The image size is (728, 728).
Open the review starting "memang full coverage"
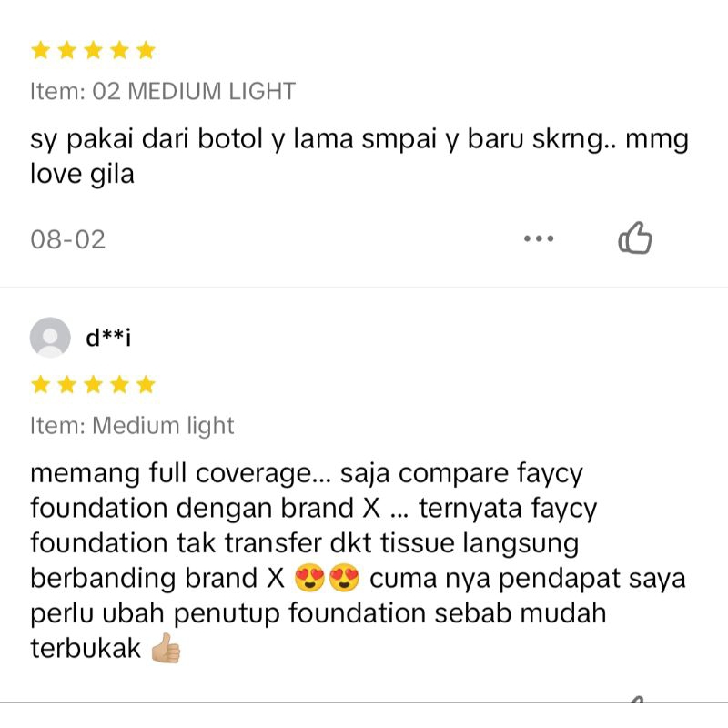click(x=358, y=561)
